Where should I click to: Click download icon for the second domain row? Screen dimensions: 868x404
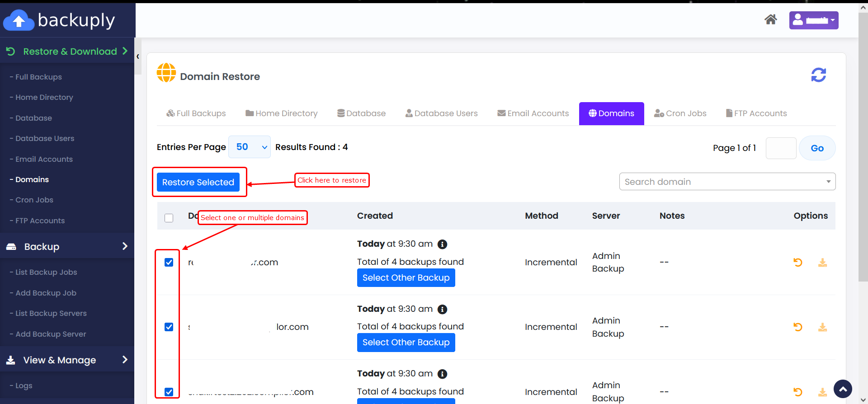click(x=822, y=327)
